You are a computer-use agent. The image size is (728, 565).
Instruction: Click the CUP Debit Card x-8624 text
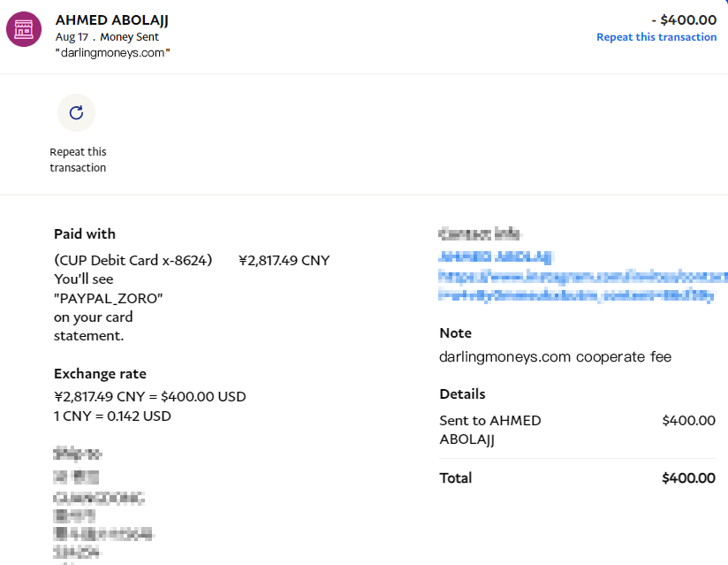click(x=133, y=260)
